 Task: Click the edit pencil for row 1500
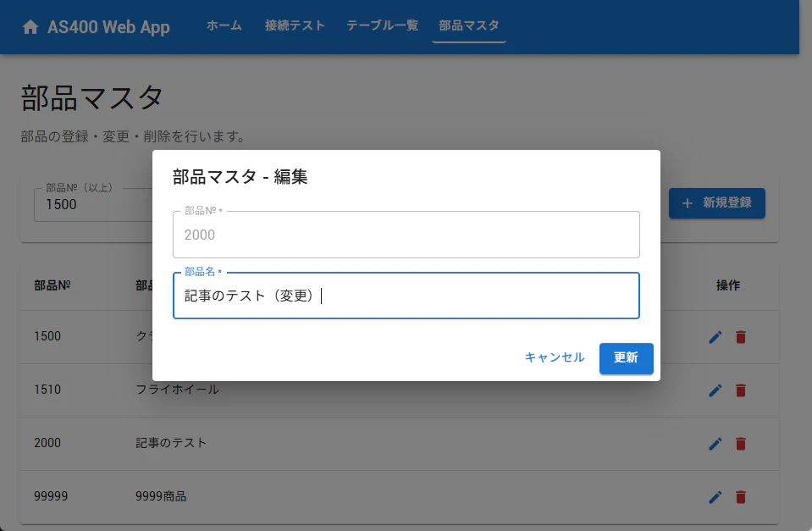coord(715,337)
